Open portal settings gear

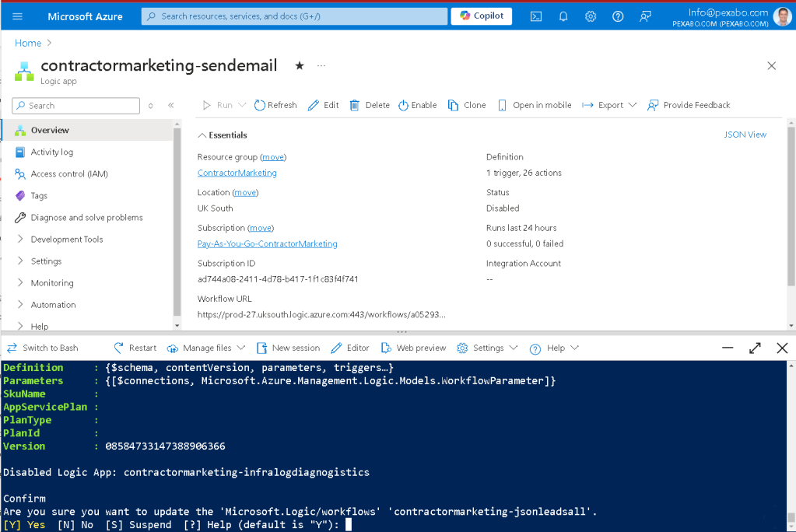point(591,16)
